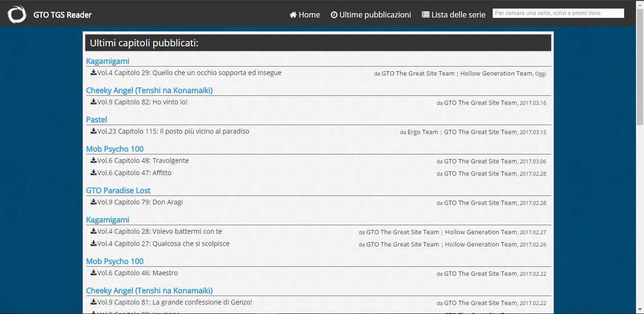This screenshot has height=314, width=644.
Task: Open Hollow Generation Team on Capitolo 28 row
Action: [x=481, y=232]
